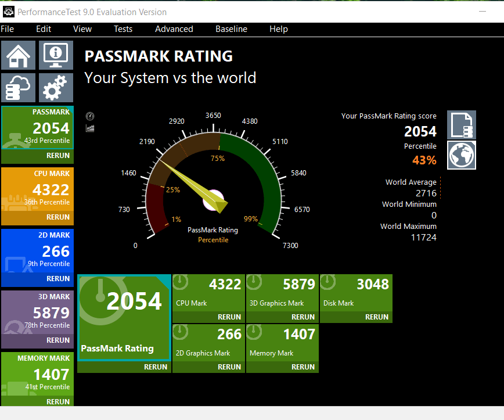Click the globe upload results icon
Image resolution: width=504 pixels, height=420 pixels.
[x=461, y=155]
